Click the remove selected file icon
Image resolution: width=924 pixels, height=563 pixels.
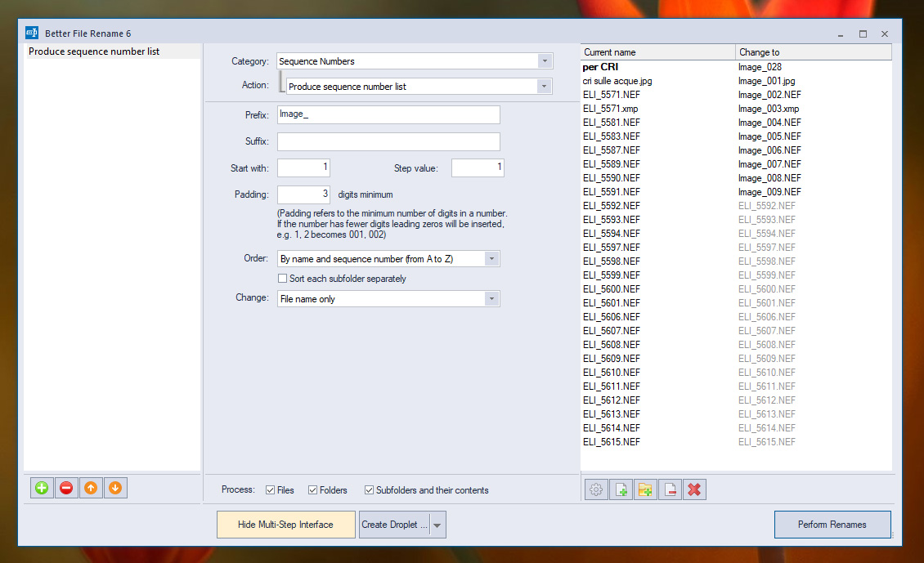click(670, 489)
